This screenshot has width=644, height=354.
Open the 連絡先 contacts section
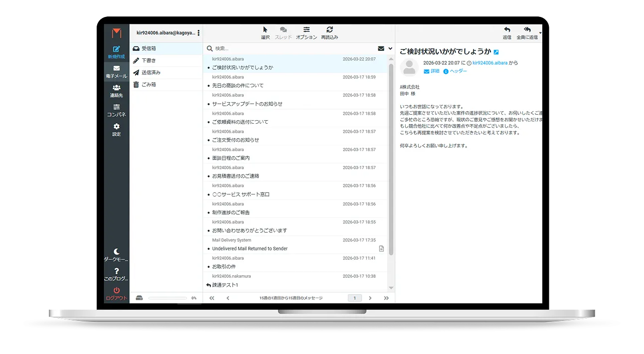(117, 91)
